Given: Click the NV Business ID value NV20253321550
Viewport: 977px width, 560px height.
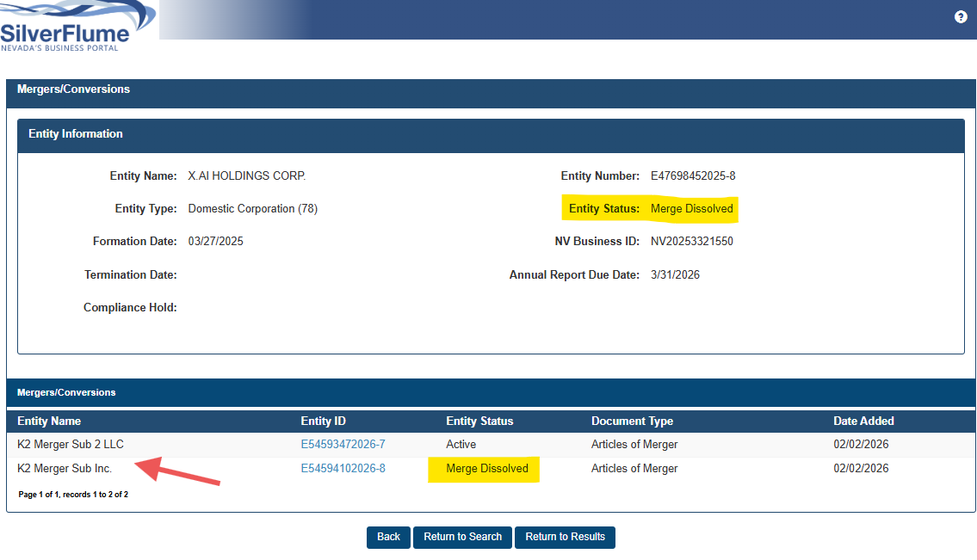Looking at the screenshot, I should pyautogui.click(x=692, y=242).
